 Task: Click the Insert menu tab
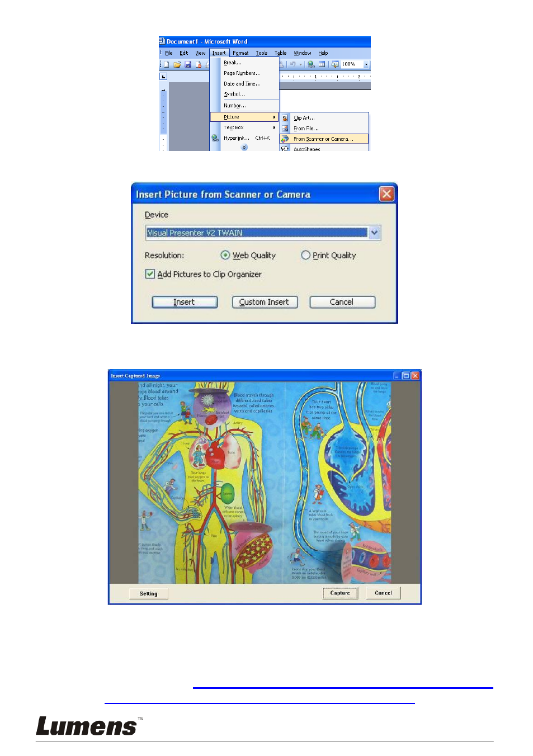(219, 53)
